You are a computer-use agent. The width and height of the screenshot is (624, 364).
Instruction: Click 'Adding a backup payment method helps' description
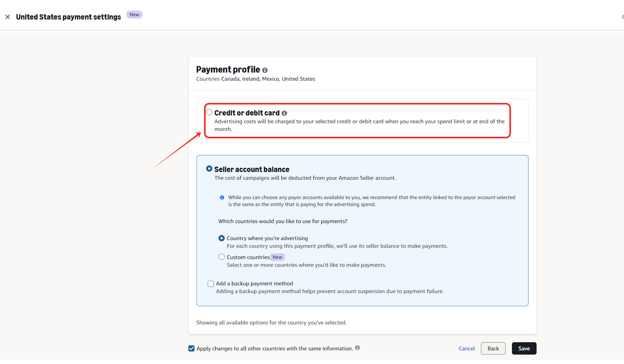point(330,291)
